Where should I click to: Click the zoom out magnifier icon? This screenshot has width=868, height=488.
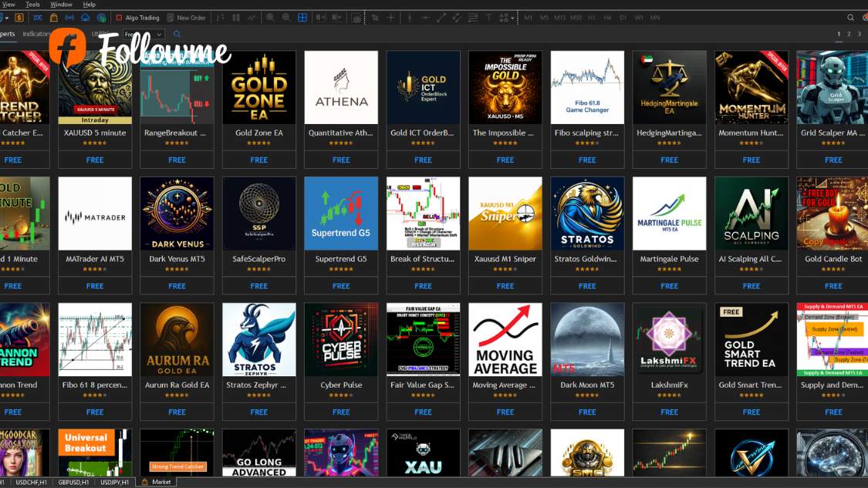[286, 18]
